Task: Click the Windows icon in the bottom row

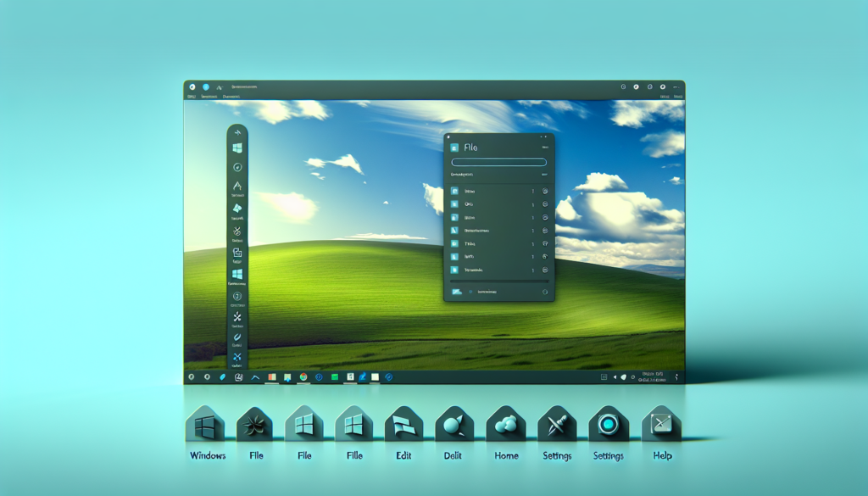Action: [x=204, y=426]
